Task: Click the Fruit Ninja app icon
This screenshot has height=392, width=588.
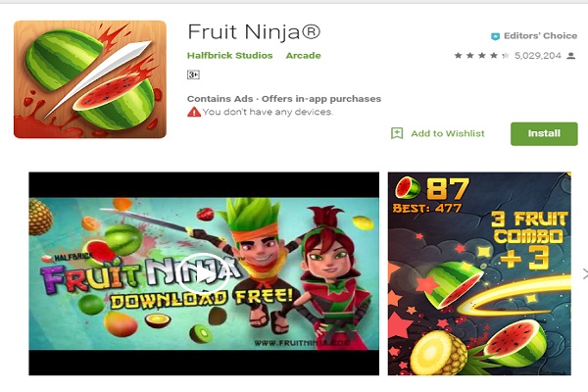Action: pyautogui.click(x=90, y=79)
